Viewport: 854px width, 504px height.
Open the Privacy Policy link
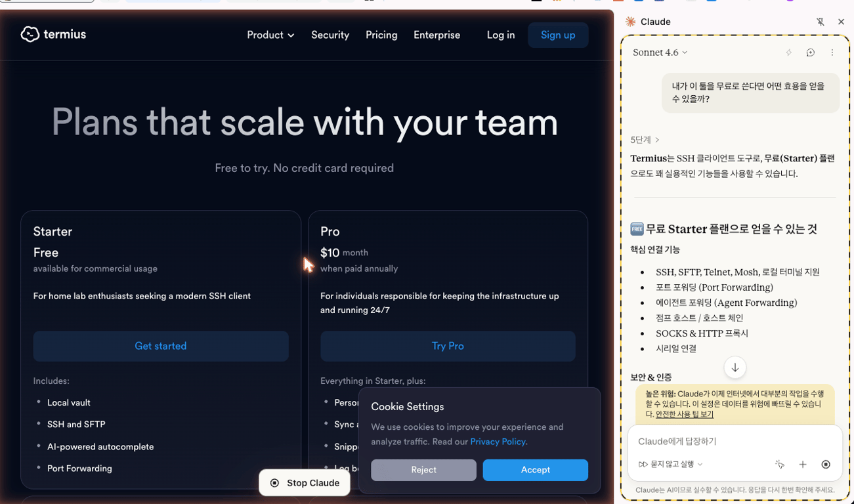[x=498, y=442]
